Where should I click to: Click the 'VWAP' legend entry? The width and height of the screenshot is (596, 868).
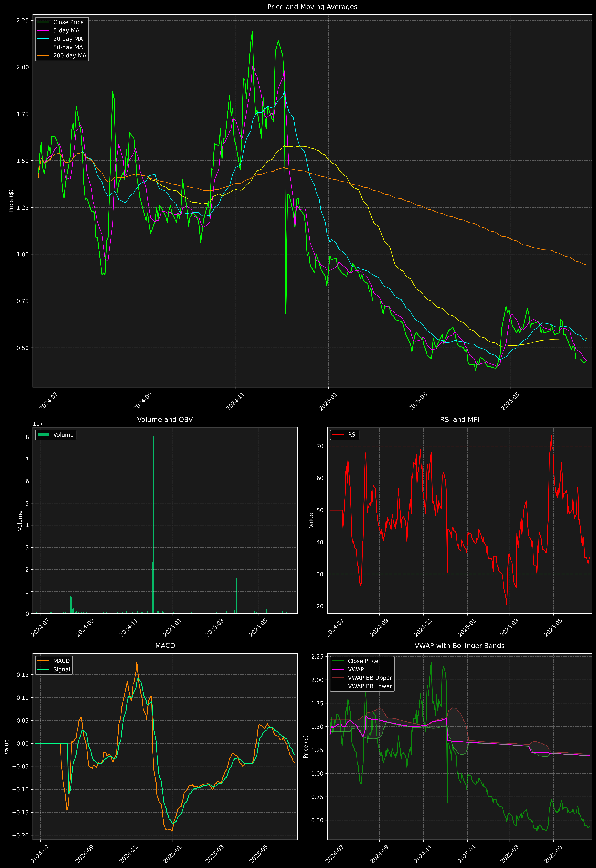(x=356, y=669)
